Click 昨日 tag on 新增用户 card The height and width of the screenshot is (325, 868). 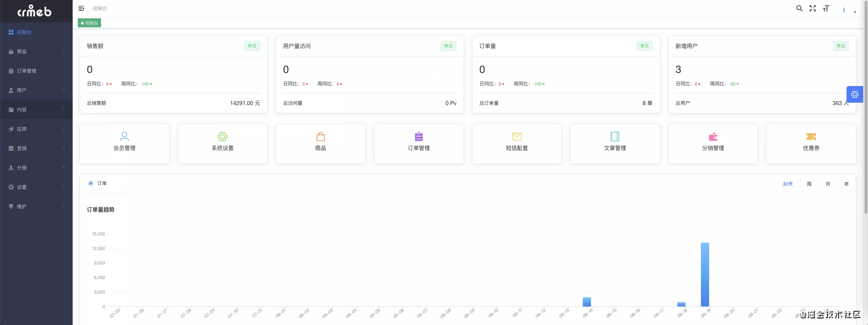tap(841, 46)
